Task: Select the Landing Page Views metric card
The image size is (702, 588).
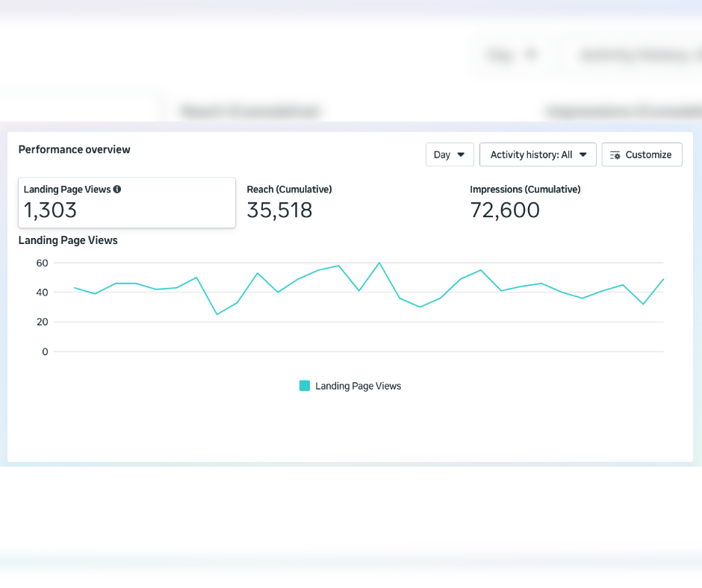Action: click(127, 203)
